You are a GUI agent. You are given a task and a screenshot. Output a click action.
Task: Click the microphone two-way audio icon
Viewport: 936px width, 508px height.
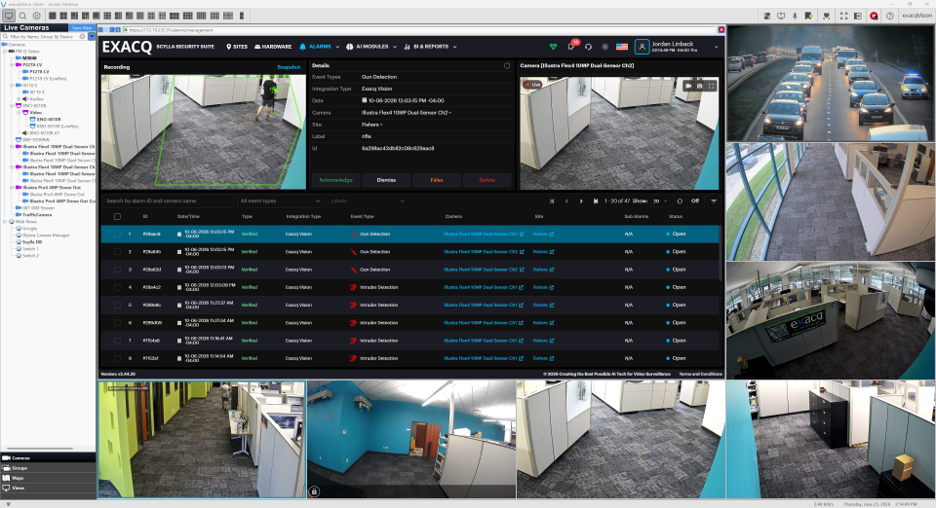(795, 16)
